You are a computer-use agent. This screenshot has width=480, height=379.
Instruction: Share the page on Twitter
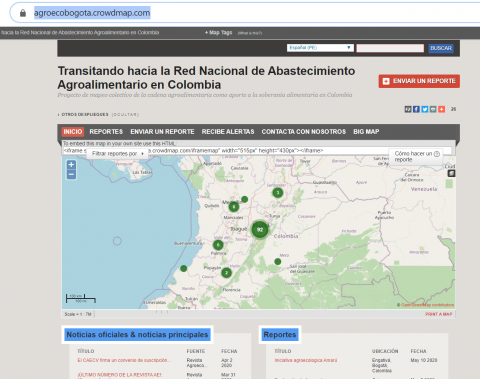point(425,109)
